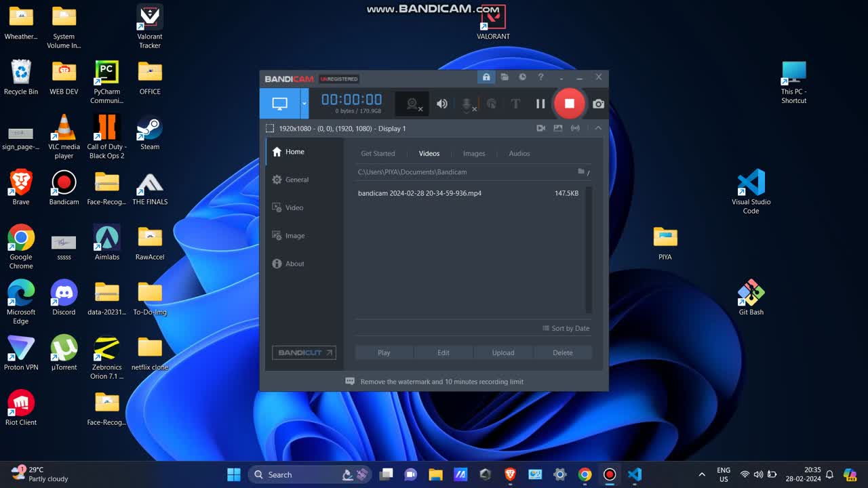The image size is (868, 488).
Task: Toggle mouse click effects icon
Action: pos(492,104)
